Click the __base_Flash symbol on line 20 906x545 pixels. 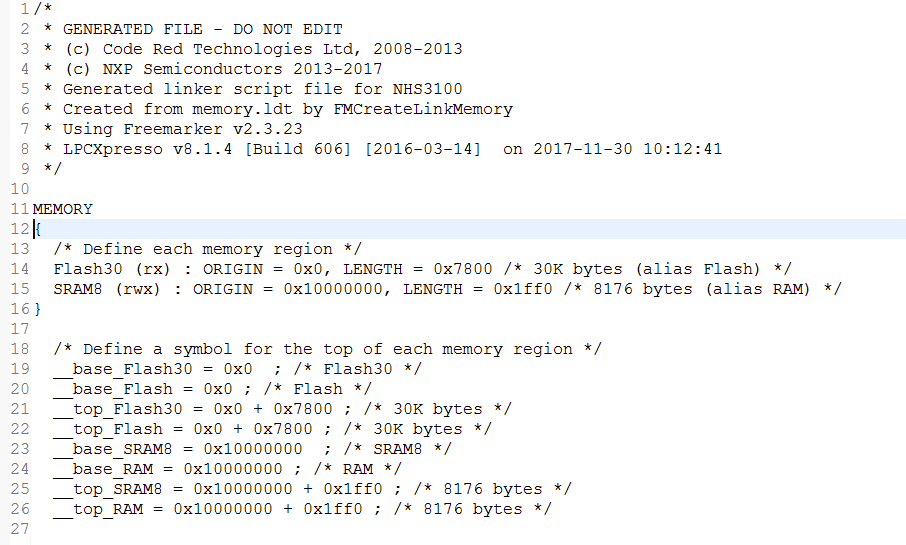point(113,389)
